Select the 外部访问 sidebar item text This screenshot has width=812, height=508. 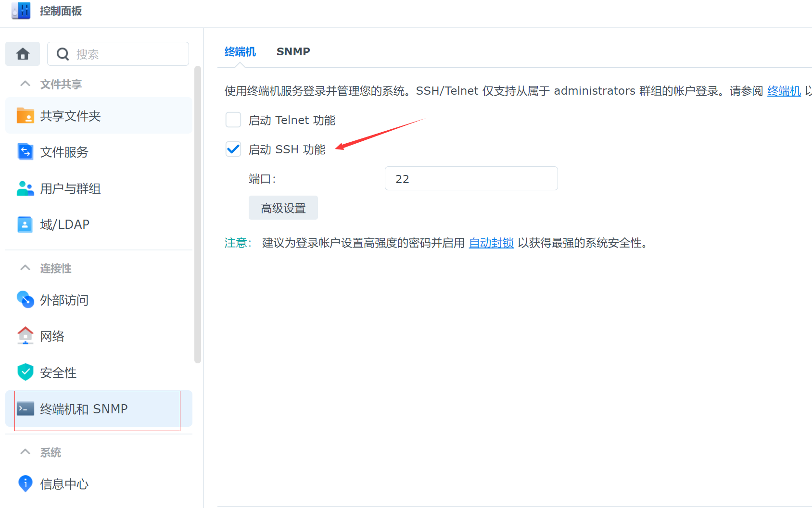click(64, 300)
